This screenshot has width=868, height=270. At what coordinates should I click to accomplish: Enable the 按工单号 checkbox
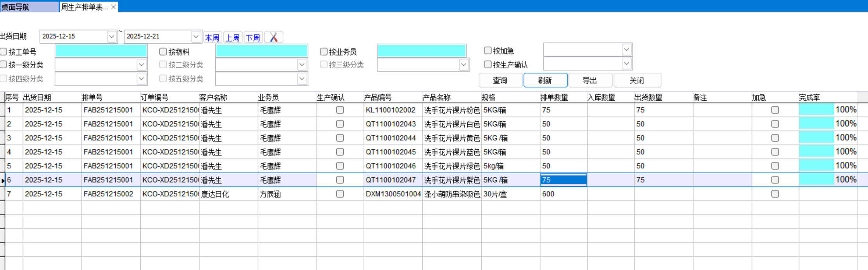[x=4, y=52]
